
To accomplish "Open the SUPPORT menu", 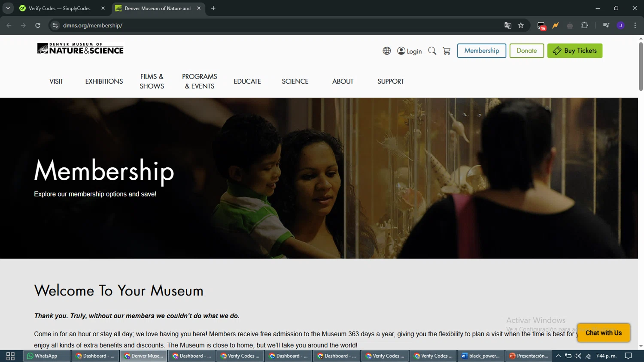I will tap(391, 81).
